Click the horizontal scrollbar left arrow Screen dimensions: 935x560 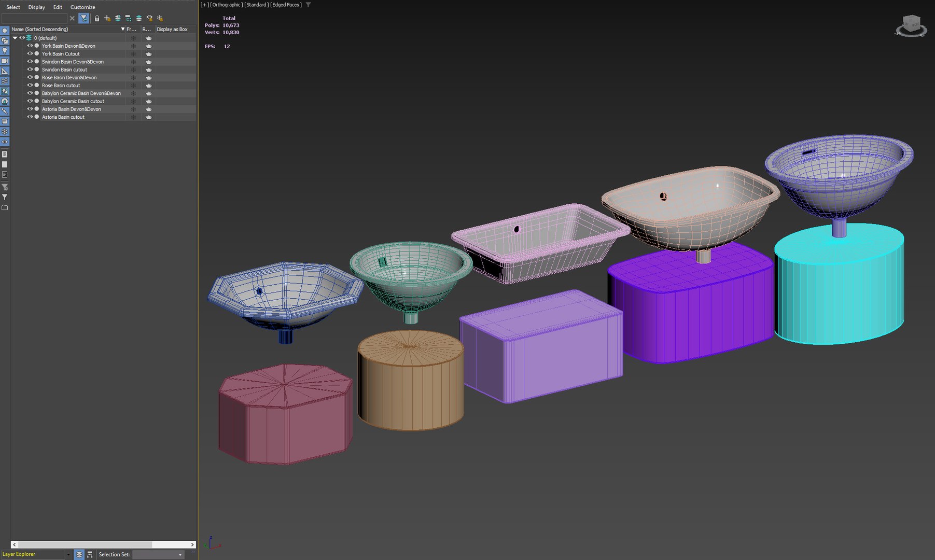[15, 544]
